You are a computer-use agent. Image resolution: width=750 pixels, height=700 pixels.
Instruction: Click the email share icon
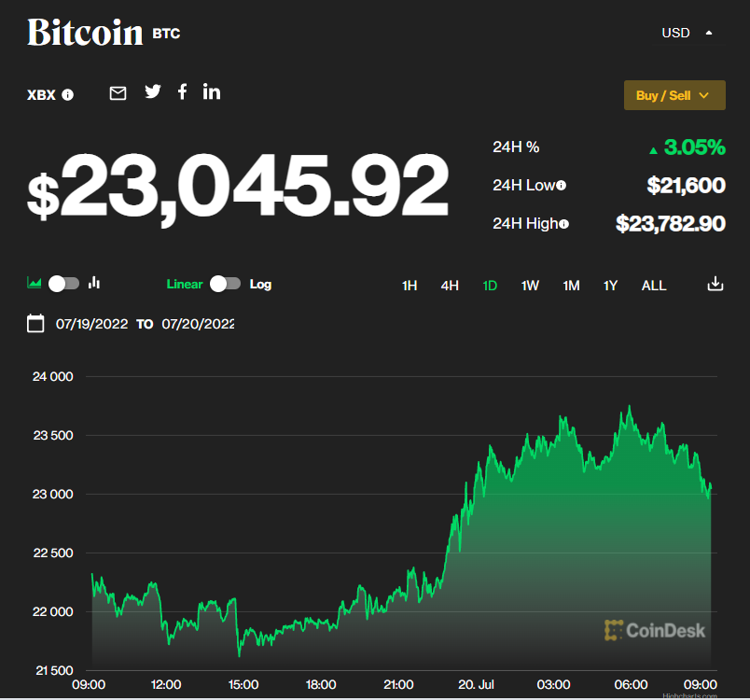(118, 92)
